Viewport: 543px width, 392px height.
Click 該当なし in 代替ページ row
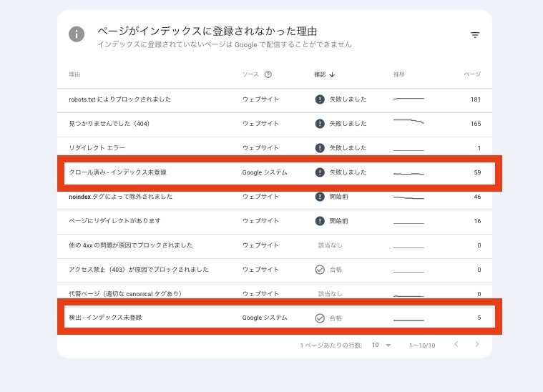tap(330, 294)
